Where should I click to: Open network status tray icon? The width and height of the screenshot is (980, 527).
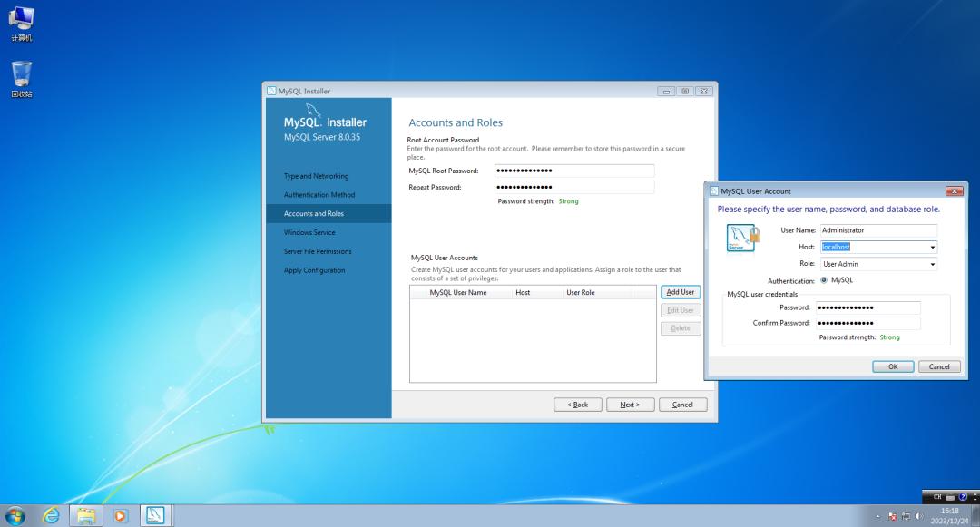(x=906, y=516)
